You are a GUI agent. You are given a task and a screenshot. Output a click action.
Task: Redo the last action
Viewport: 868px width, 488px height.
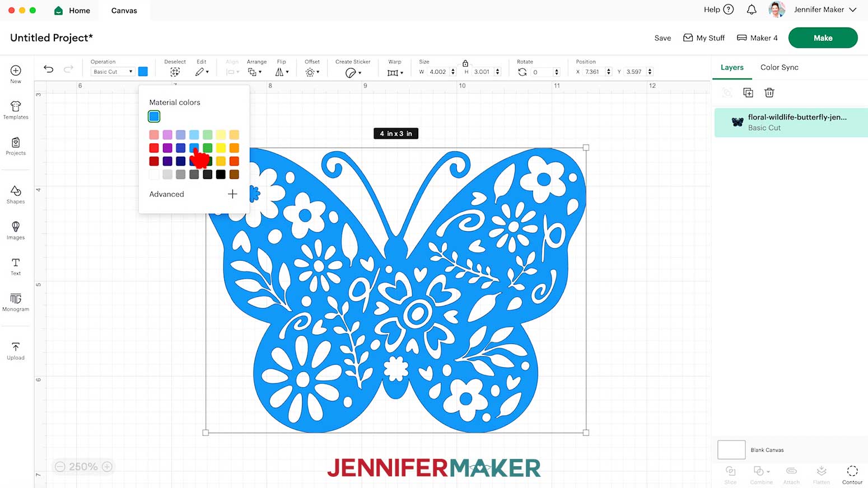68,69
